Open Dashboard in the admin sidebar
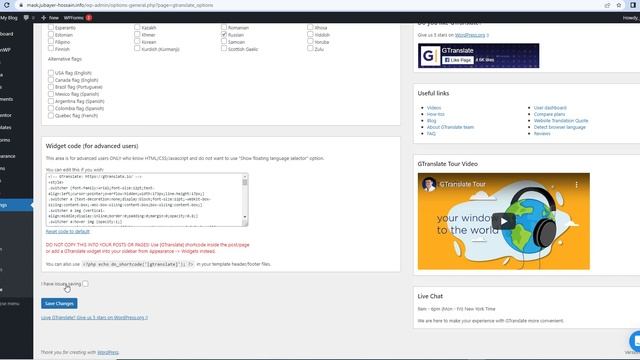Viewport: 640px width, 360px height. [7, 34]
